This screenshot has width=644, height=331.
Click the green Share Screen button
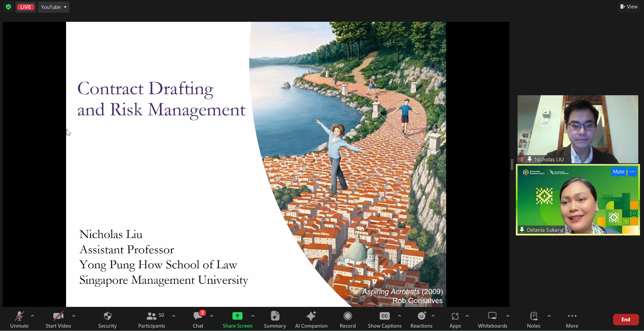pos(237,320)
